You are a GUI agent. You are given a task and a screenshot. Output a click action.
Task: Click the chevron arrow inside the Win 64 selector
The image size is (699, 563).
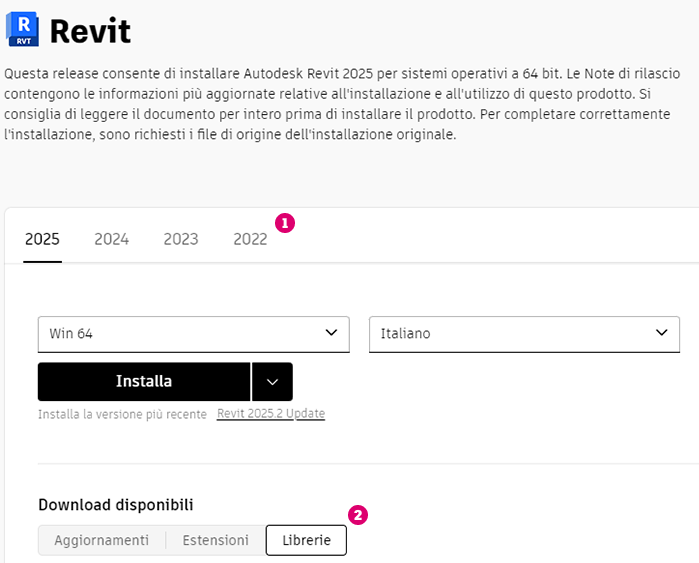click(332, 333)
